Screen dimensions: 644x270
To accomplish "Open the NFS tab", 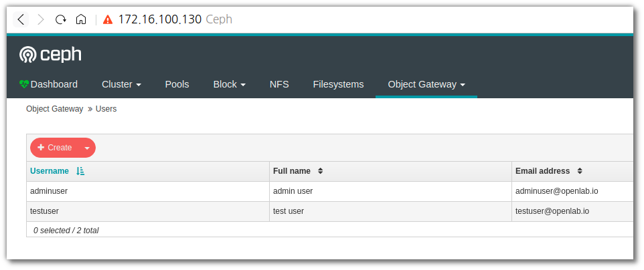I will (x=279, y=84).
